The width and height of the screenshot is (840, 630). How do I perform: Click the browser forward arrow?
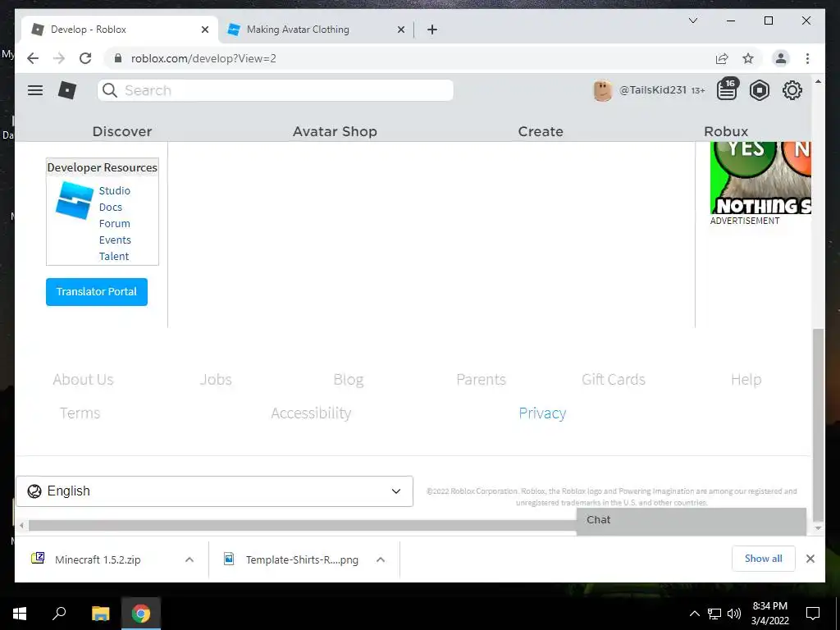[x=59, y=58]
